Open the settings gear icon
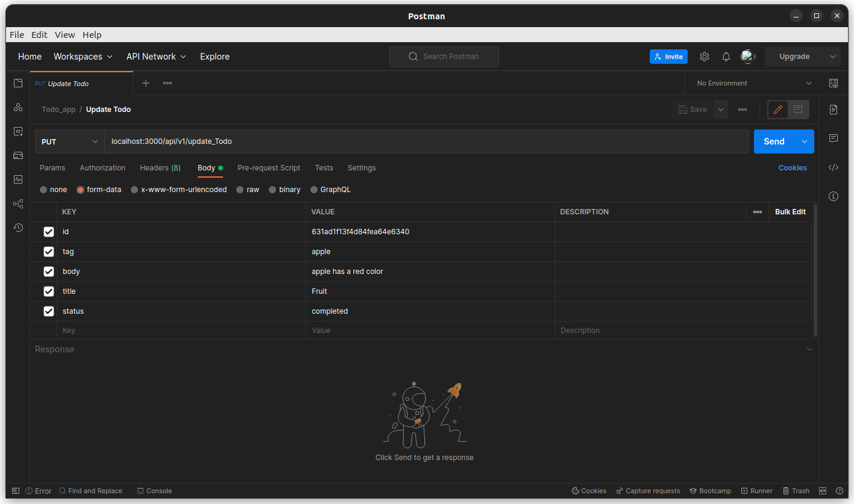 (x=705, y=57)
